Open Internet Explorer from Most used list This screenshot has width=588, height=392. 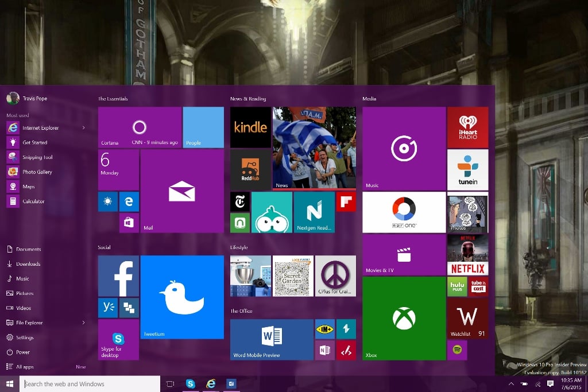(x=41, y=128)
